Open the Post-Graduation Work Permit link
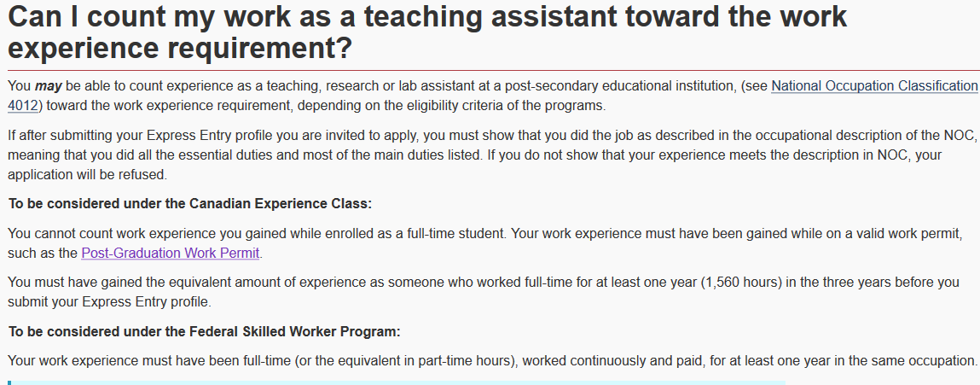980x385 pixels. click(x=171, y=253)
